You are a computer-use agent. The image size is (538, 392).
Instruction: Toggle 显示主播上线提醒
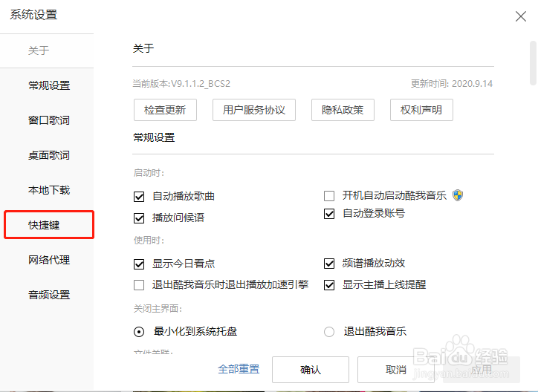329,285
